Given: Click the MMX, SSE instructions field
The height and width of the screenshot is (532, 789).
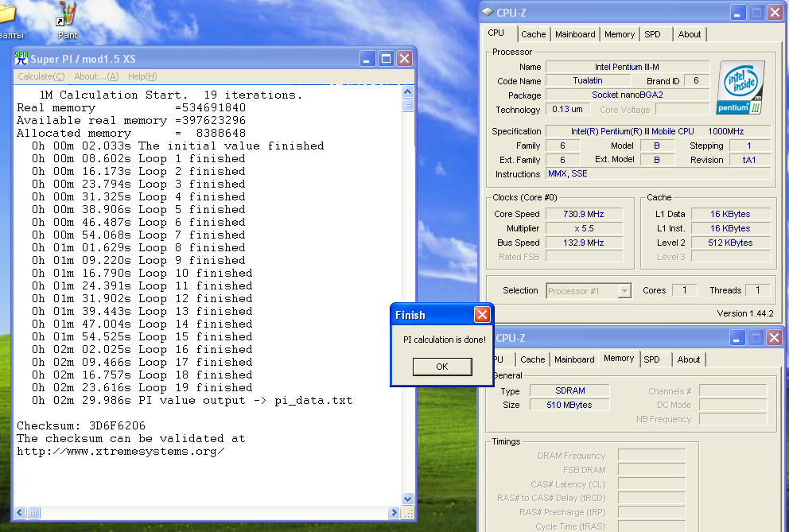Looking at the screenshot, I should click(x=659, y=173).
